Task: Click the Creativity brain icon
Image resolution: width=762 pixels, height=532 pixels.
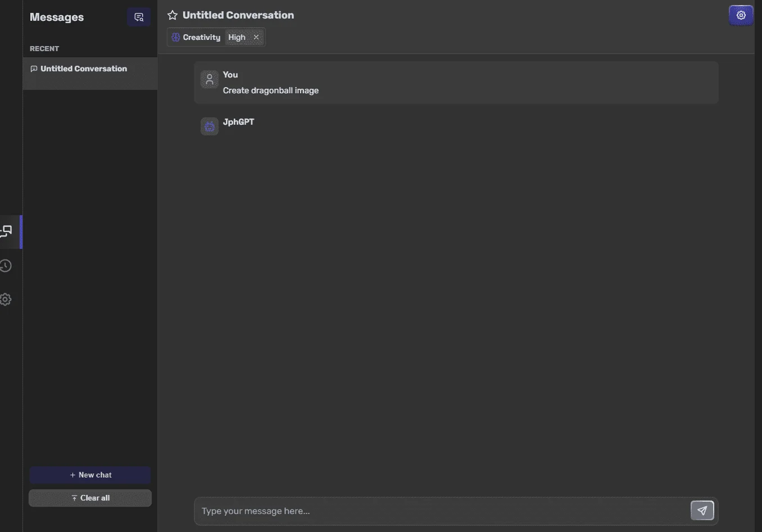Action: click(x=176, y=37)
